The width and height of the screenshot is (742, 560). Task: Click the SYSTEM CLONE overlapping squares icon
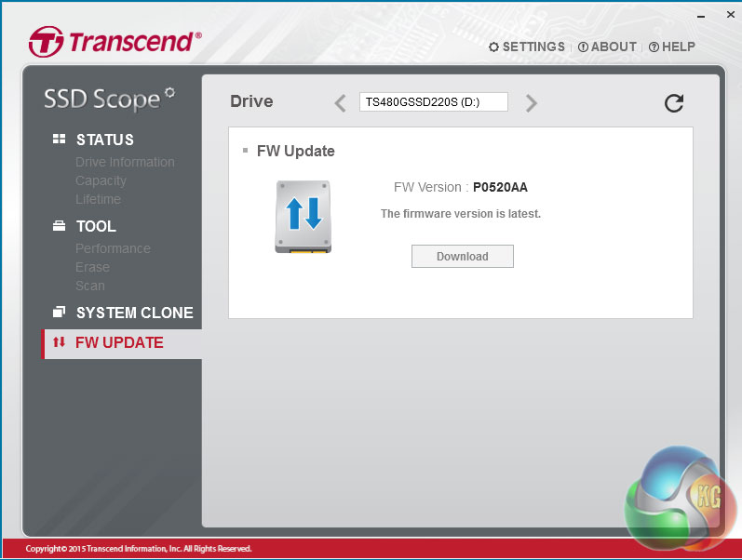point(60,312)
